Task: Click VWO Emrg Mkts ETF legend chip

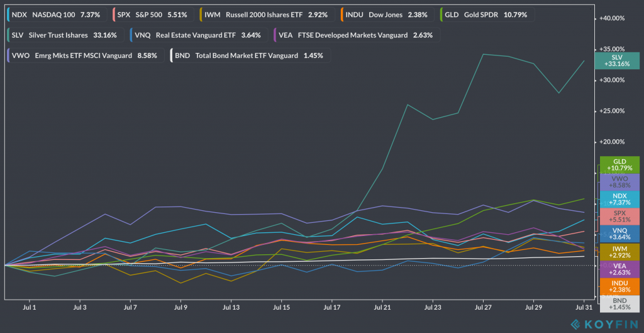Action: pos(85,55)
